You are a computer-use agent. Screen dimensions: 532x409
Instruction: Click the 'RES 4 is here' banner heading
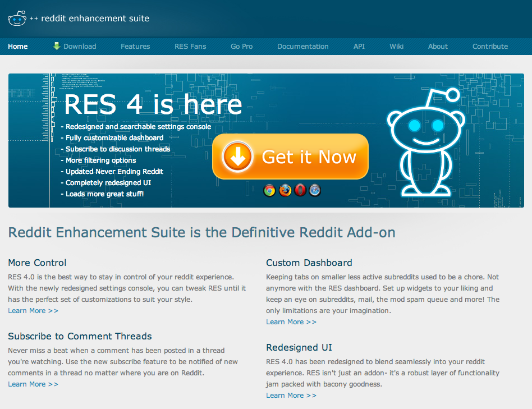pyautogui.click(x=153, y=104)
